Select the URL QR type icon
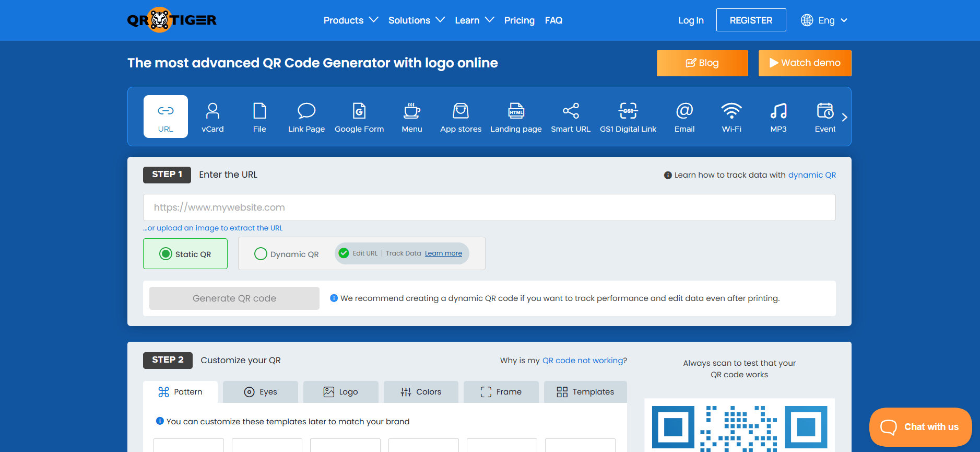 166,117
